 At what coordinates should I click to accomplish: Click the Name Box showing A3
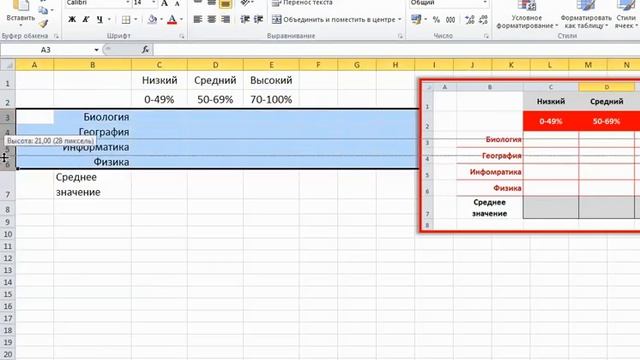[x=46, y=50]
